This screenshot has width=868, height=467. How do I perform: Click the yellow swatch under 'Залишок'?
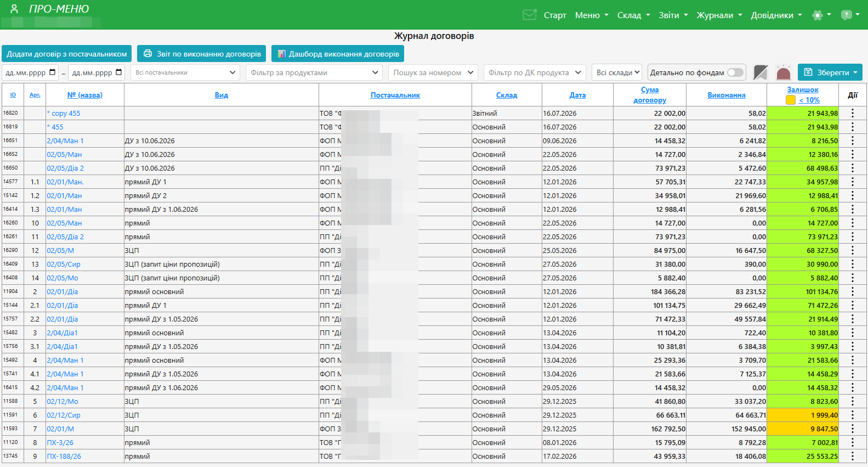click(791, 100)
